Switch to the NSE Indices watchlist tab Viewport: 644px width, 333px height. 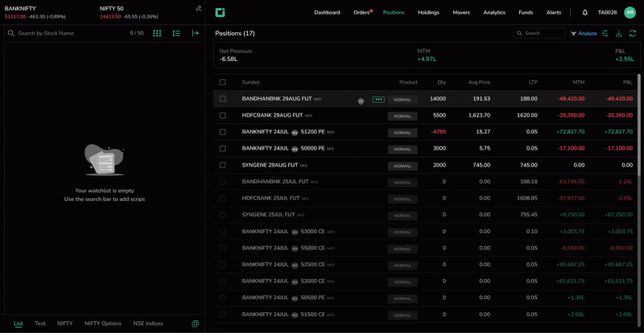pyautogui.click(x=148, y=323)
